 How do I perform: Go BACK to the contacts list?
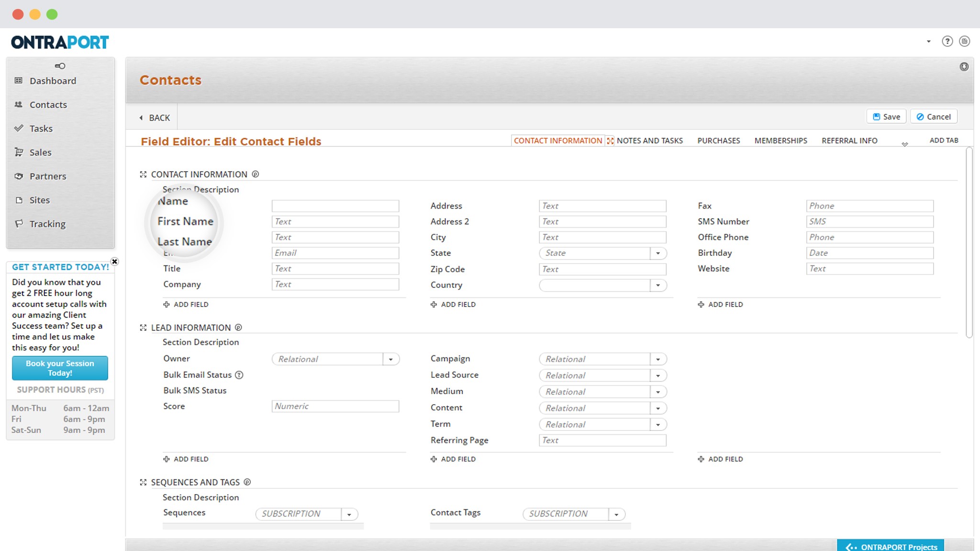pyautogui.click(x=155, y=118)
